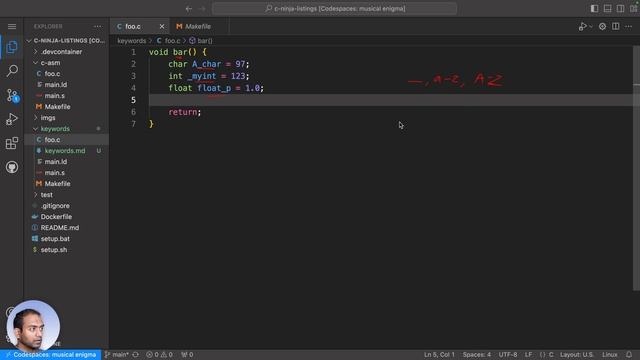Open the Explorer view in activity bar
Screen dimensions: 640x360
tap(12, 47)
